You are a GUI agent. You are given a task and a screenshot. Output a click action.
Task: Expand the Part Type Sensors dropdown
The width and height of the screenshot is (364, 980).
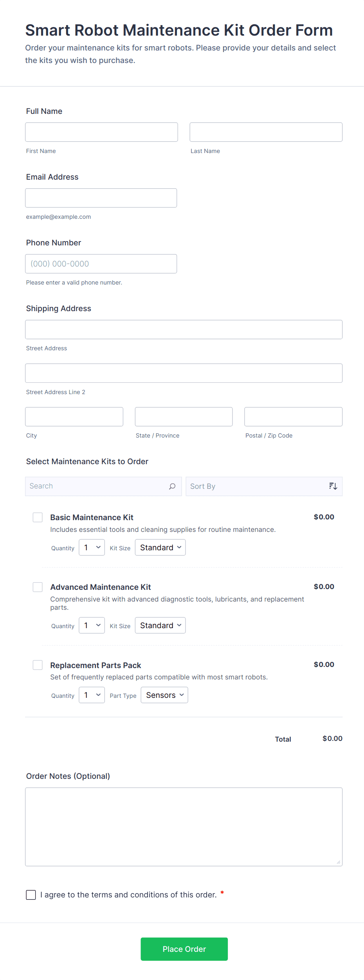click(x=164, y=695)
